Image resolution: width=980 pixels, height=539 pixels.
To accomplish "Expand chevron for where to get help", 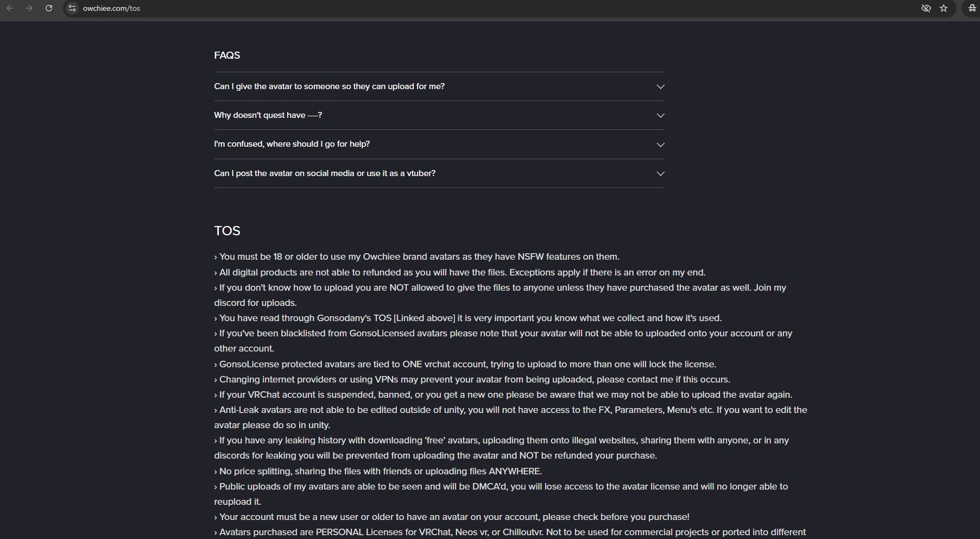I will pos(660,145).
